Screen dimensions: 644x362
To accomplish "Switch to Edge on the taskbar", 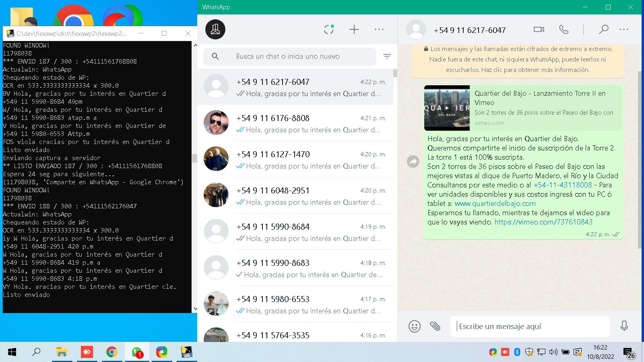I will pos(161,352).
